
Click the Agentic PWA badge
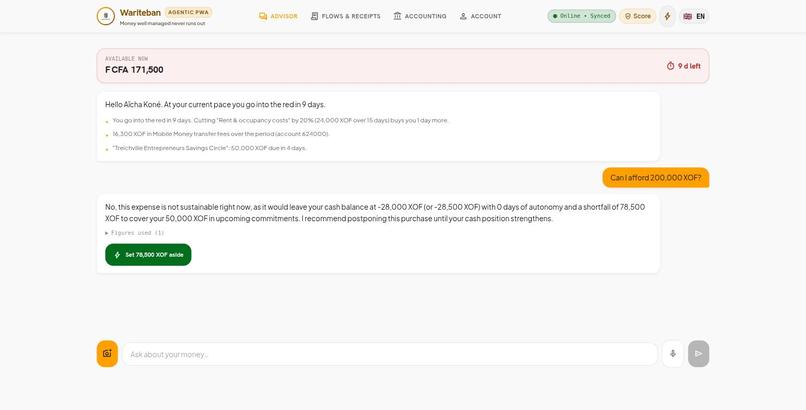pyautogui.click(x=188, y=12)
